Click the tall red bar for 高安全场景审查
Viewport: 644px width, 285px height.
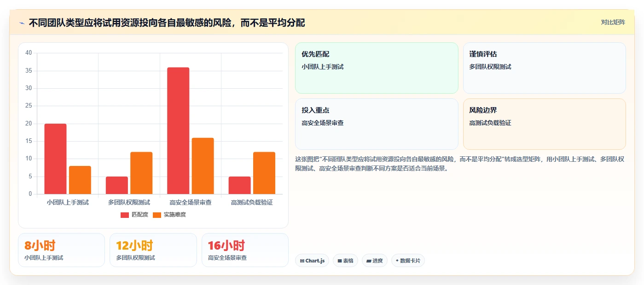pos(178,131)
